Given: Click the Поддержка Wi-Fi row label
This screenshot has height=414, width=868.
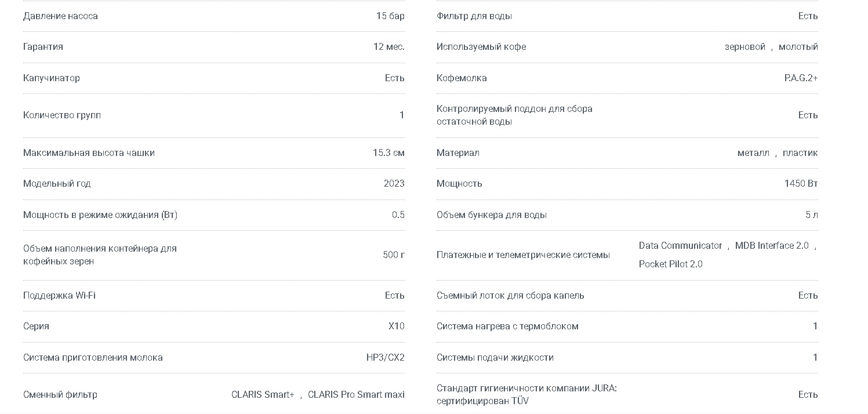Looking at the screenshot, I should click(x=59, y=296).
